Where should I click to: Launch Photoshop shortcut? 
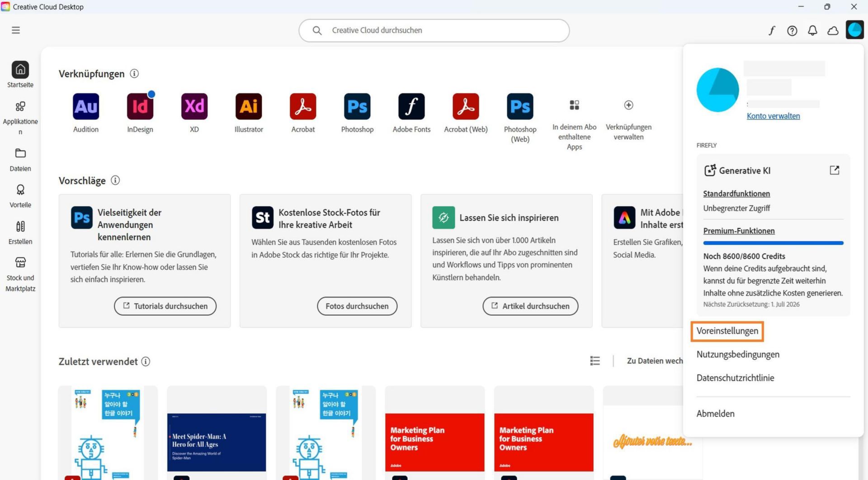click(357, 107)
